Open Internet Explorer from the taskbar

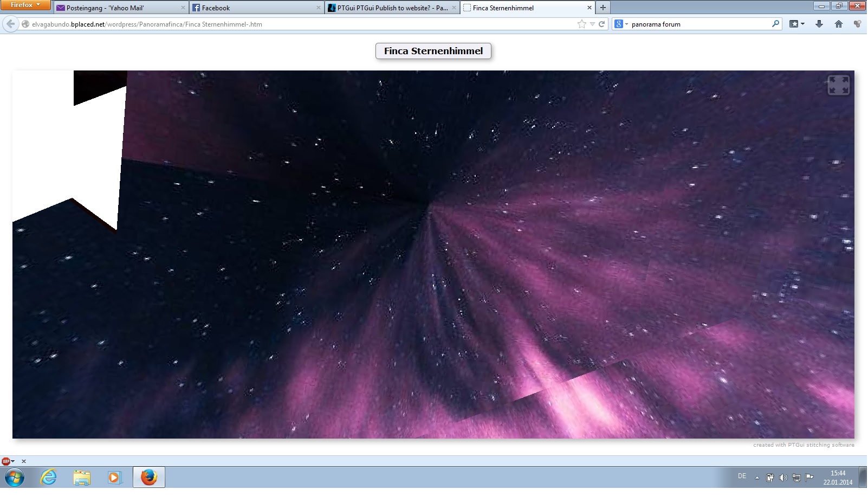(49, 477)
